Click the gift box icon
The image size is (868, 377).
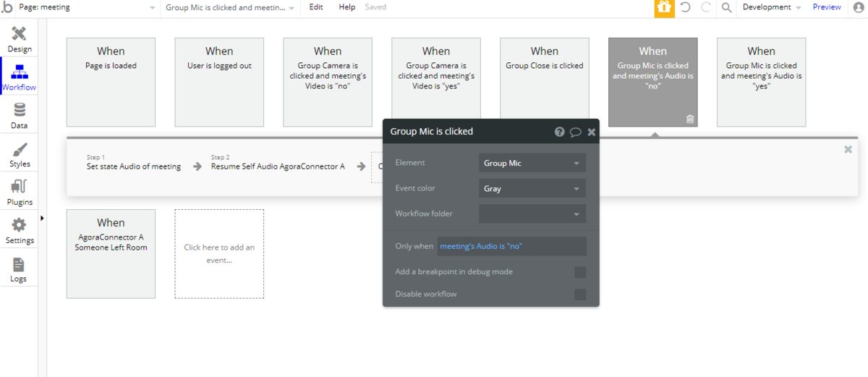coord(664,7)
